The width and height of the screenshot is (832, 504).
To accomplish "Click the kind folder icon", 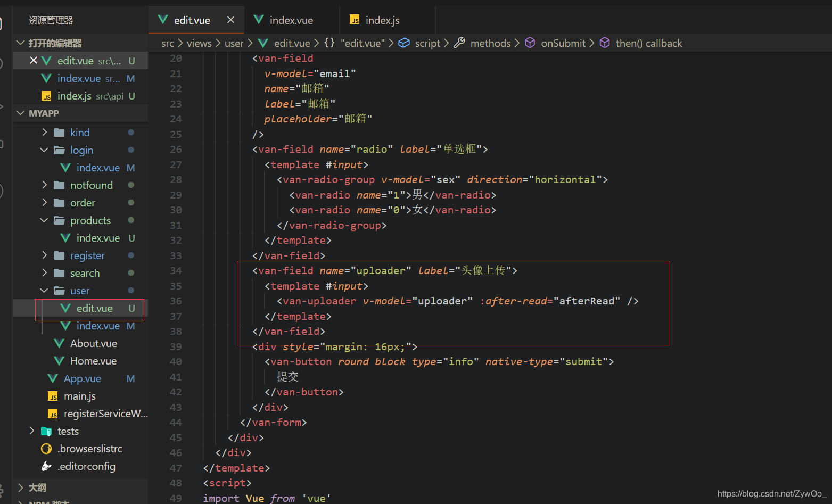I will 60,132.
